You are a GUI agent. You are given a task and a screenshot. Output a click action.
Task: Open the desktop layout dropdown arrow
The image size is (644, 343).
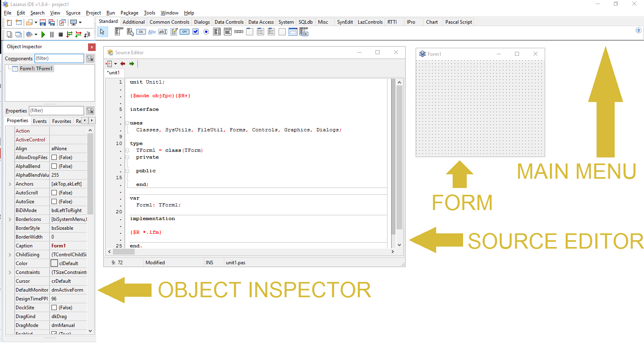tap(80, 22)
